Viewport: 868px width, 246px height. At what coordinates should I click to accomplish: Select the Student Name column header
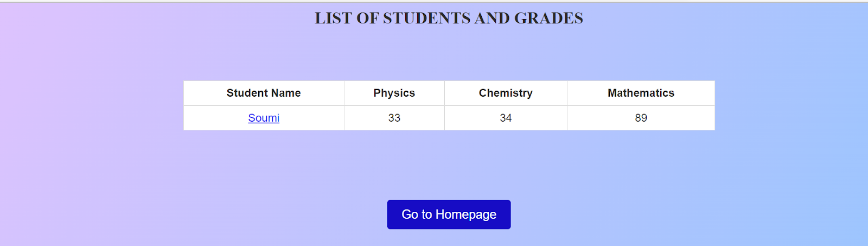(x=264, y=93)
